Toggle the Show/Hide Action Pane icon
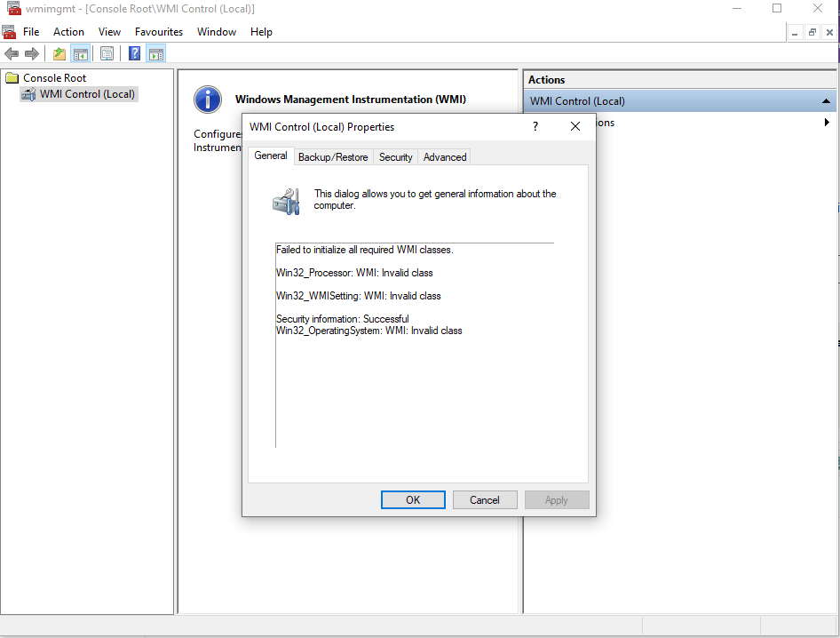The image size is (840, 638). [156, 53]
